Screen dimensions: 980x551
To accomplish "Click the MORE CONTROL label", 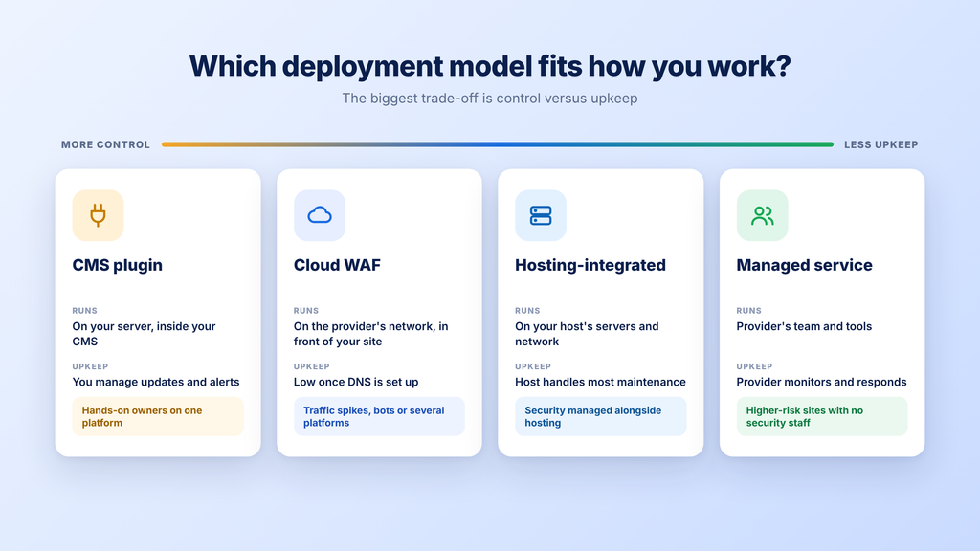I will coord(105,145).
